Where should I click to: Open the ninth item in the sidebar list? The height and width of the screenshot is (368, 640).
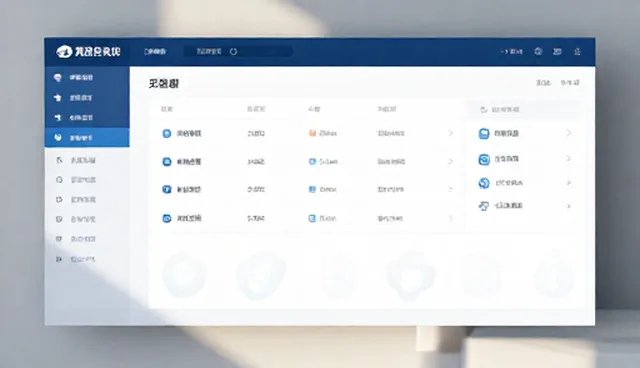click(87, 239)
